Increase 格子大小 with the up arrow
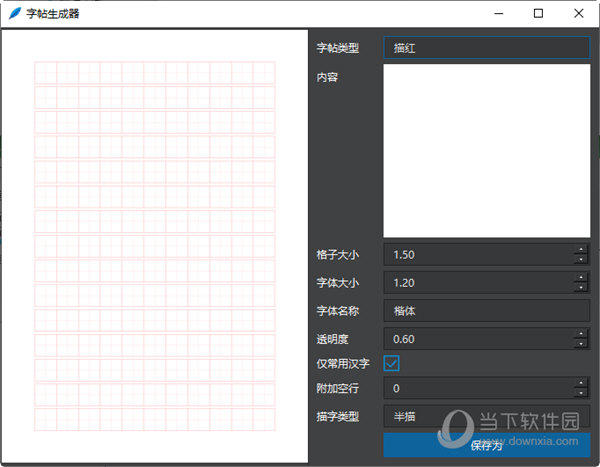 tap(581, 249)
